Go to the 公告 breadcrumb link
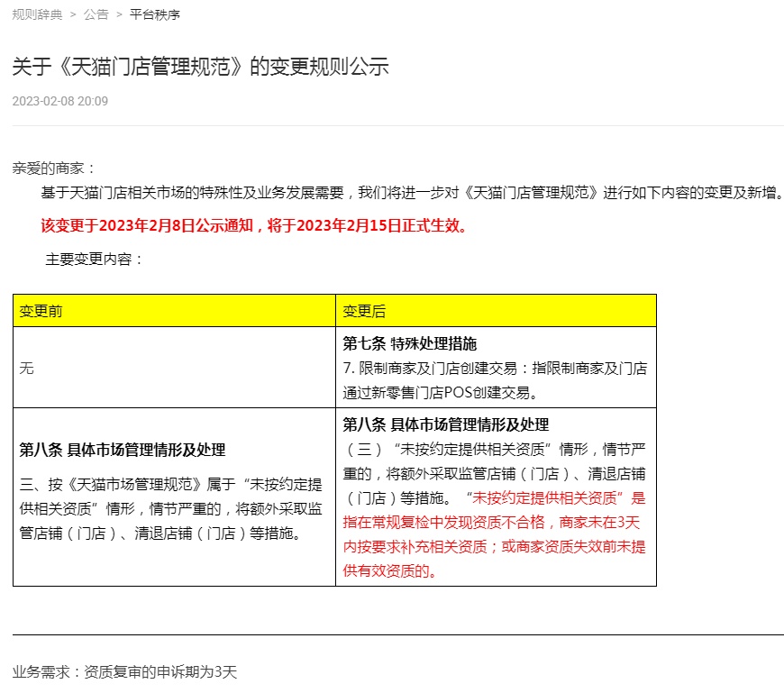784x693 pixels. 96,14
